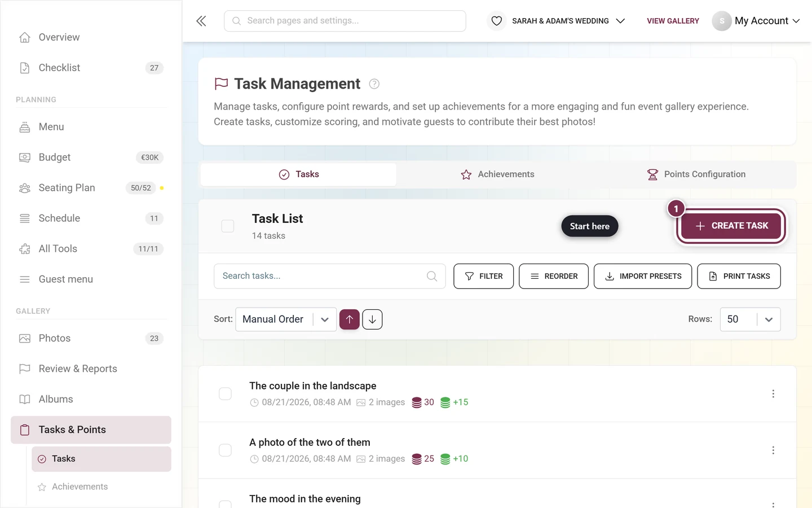The width and height of the screenshot is (812, 508).
Task: Collapse the sidebar with double-chevron icon
Action: tap(201, 21)
